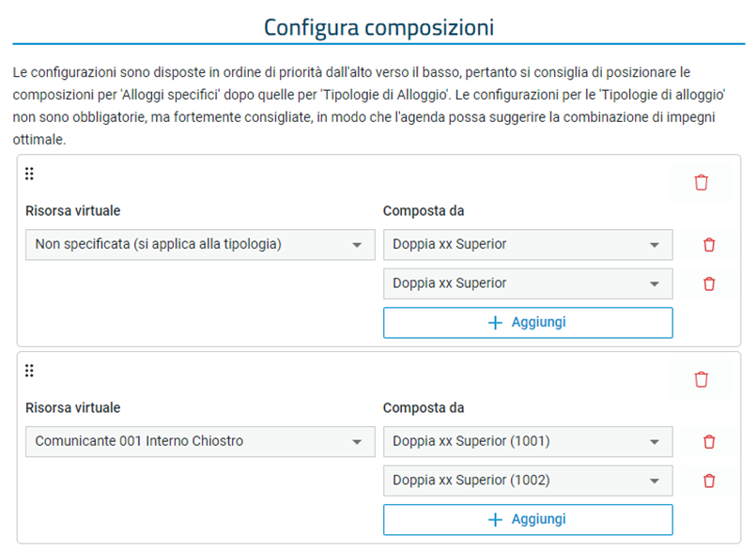Remove the Doppia xx Superior (1002) entry
This screenshot has height=549, width=756.
709,480
